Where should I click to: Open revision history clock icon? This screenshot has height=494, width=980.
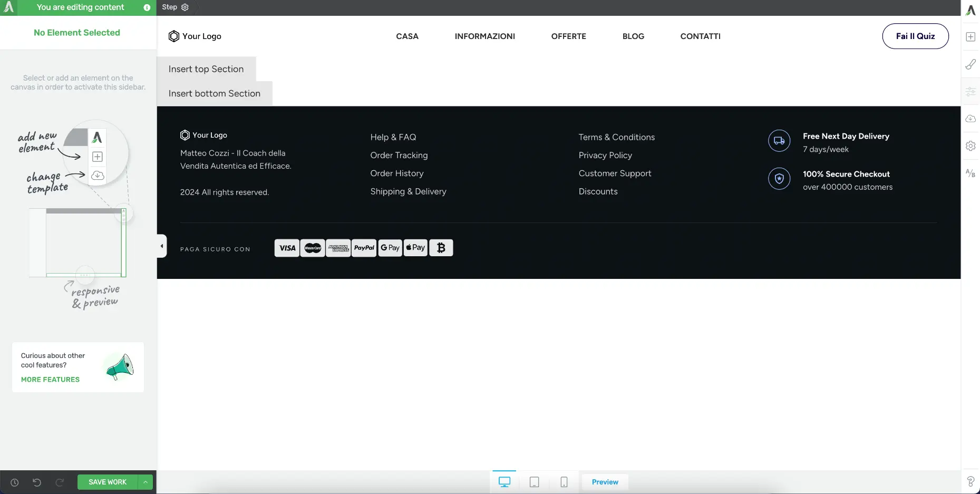pos(15,482)
